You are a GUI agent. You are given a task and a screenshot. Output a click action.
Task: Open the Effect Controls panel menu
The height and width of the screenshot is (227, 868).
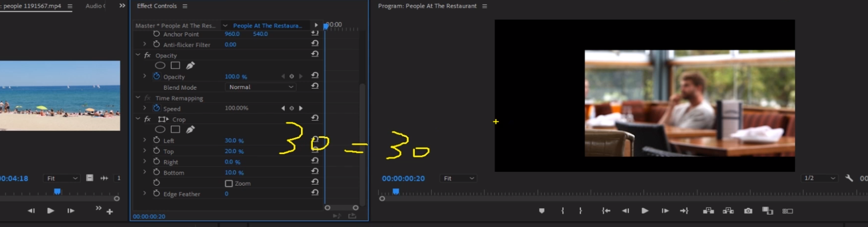tap(185, 6)
